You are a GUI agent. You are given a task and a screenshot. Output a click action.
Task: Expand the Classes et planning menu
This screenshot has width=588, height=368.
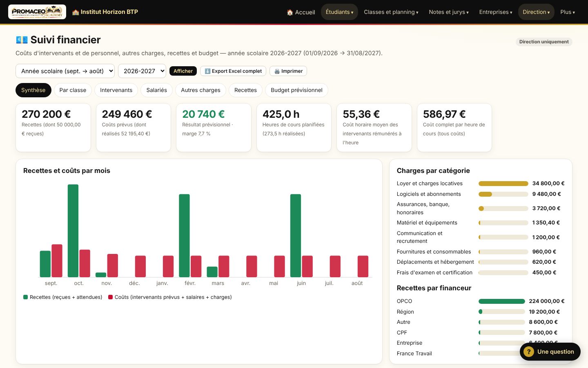pyautogui.click(x=391, y=12)
